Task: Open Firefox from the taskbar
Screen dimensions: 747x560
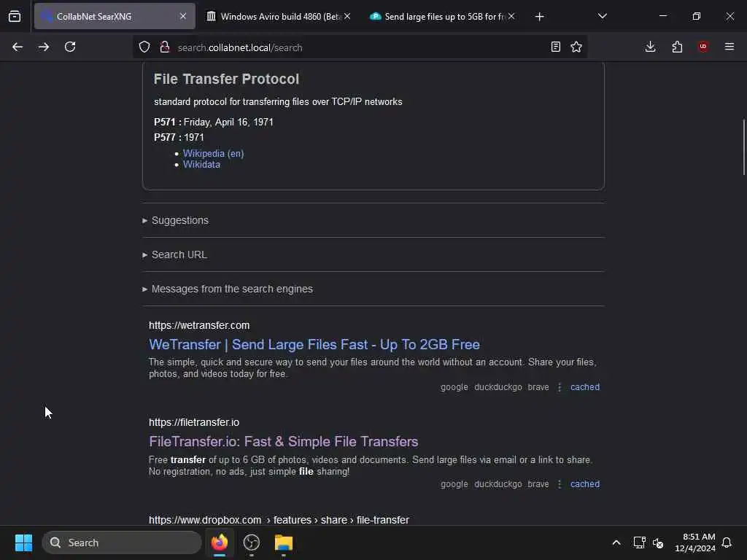Action: [x=220, y=542]
